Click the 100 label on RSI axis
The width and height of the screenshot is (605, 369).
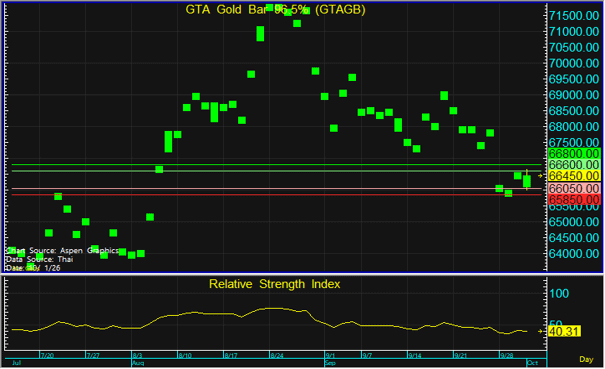click(x=559, y=293)
